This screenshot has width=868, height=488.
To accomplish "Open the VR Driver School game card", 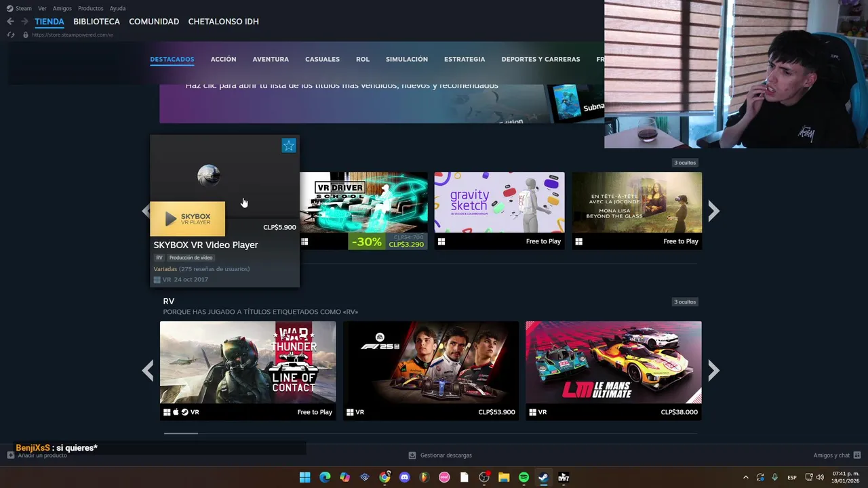I will 363,211.
